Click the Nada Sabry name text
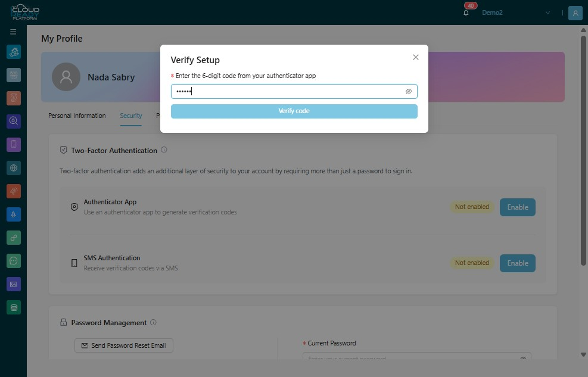The height and width of the screenshot is (377, 588). coord(111,77)
